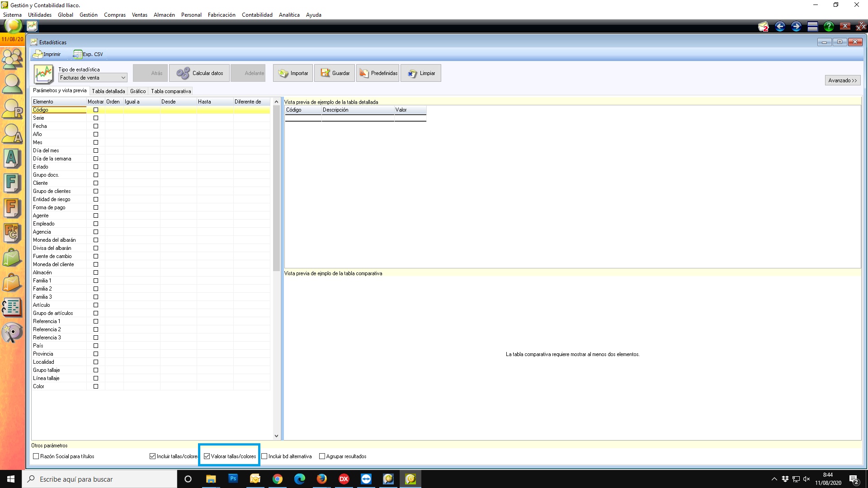868x488 pixels.
Task: Enable Razón Social para títulos
Action: [x=36, y=456]
